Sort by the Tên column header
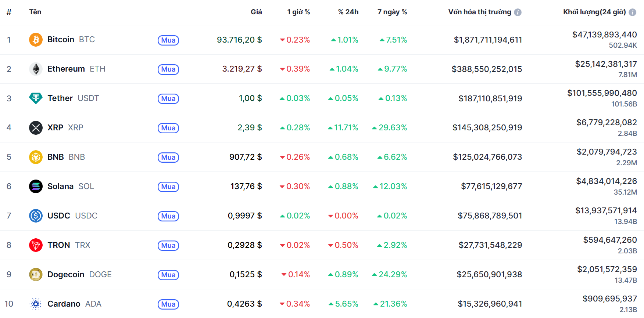 (x=35, y=12)
